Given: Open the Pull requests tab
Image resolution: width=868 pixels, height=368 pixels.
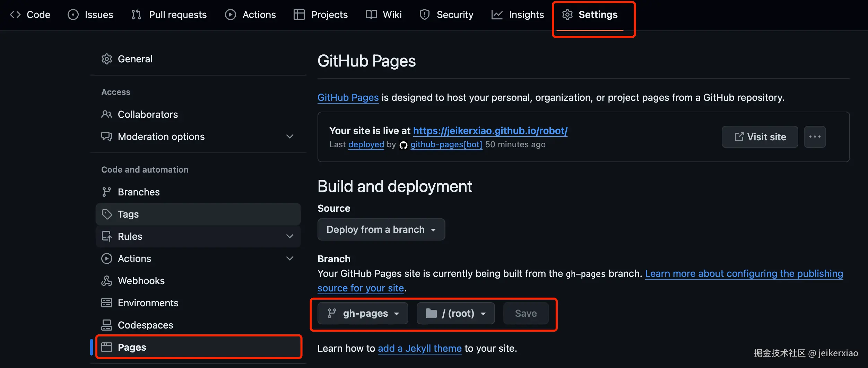Looking at the screenshot, I should pos(169,15).
